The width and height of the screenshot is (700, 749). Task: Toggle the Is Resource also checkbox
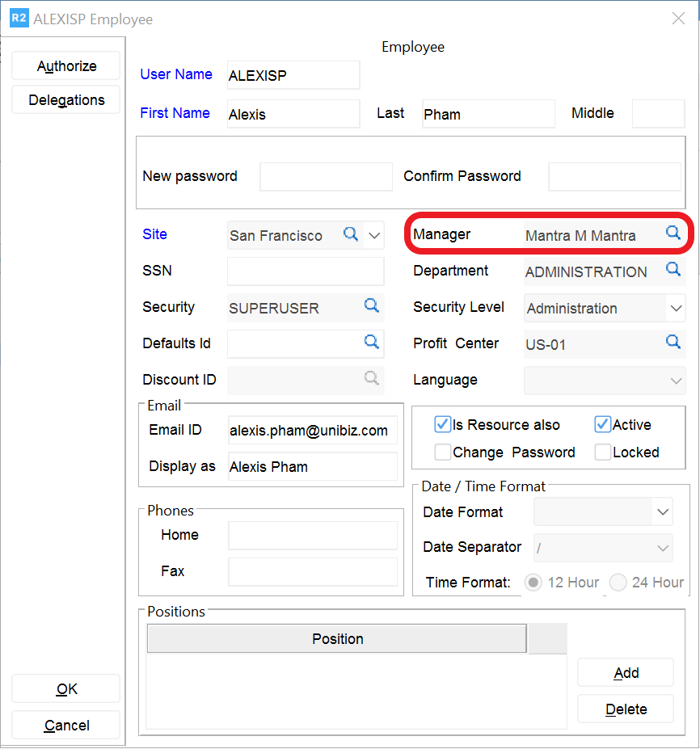coord(442,424)
